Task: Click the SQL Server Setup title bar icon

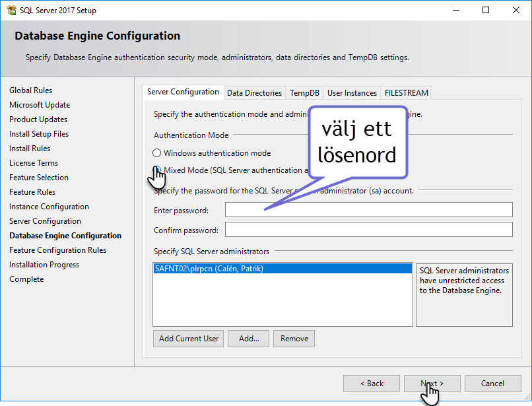Action: pos(11,10)
